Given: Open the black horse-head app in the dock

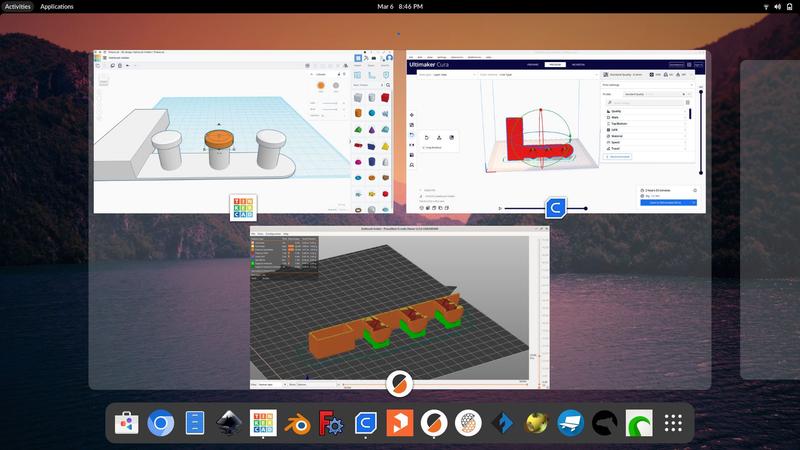Looking at the screenshot, I should 605,423.
